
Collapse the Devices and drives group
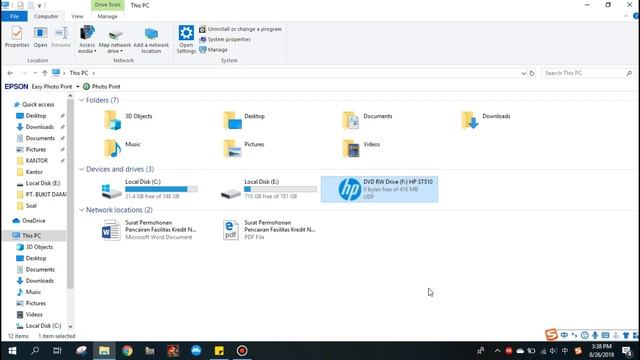coord(82,169)
